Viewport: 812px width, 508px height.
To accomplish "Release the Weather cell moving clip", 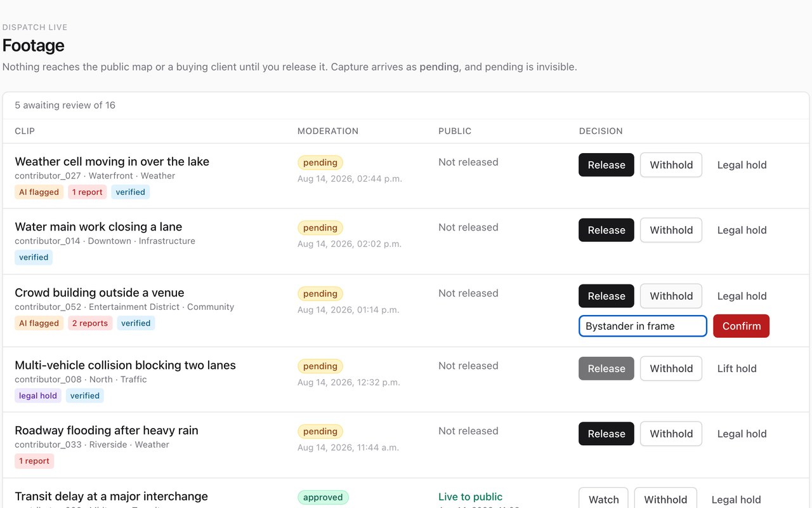I will click(x=606, y=165).
